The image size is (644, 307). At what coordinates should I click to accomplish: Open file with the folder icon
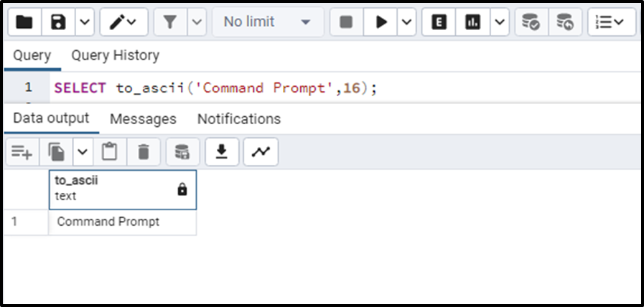pyautogui.click(x=24, y=22)
